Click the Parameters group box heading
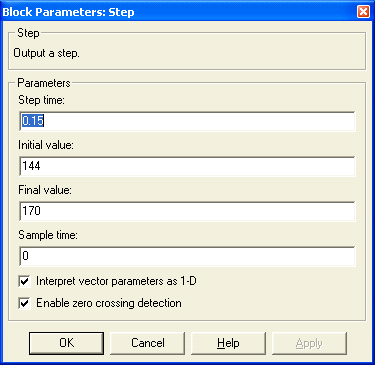The height and width of the screenshot is (365, 375). 44,83
